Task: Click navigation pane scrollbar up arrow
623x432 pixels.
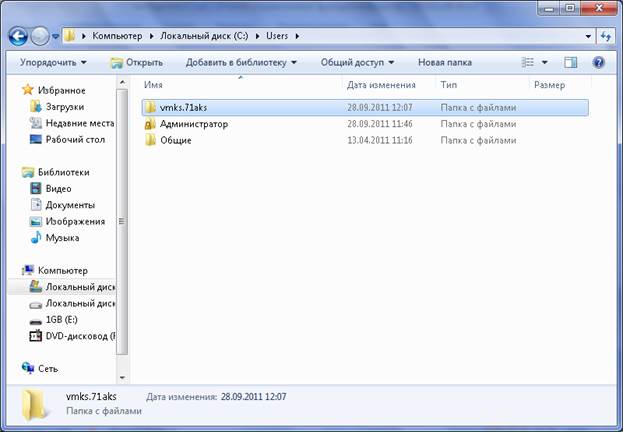Action: 122,83
